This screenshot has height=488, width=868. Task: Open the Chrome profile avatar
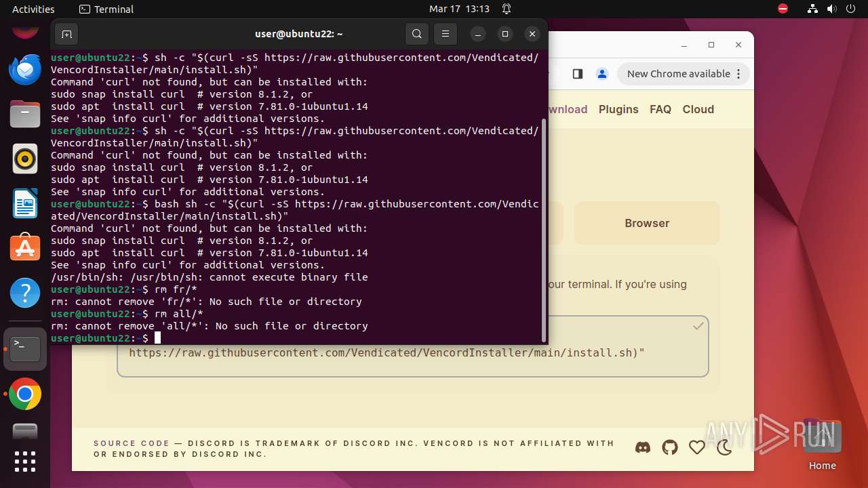click(601, 74)
